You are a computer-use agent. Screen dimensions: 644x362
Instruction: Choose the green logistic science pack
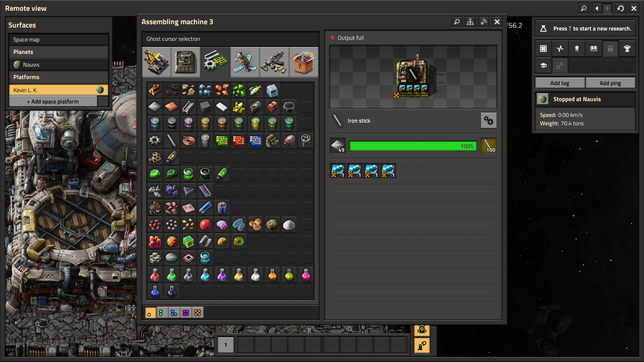(172, 275)
